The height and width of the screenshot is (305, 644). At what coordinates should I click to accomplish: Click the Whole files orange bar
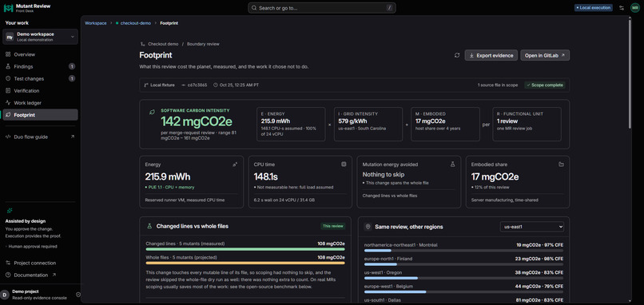tap(245, 263)
